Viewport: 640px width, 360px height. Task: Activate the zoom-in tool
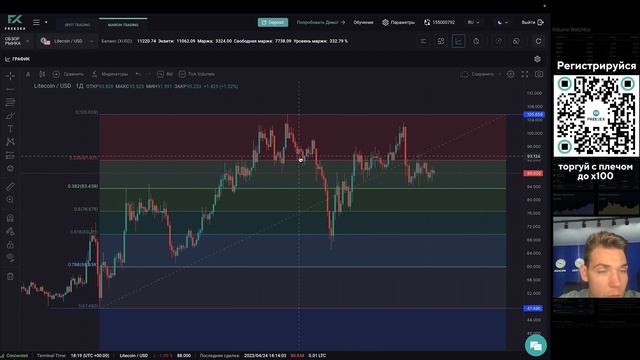coord(10,200)
